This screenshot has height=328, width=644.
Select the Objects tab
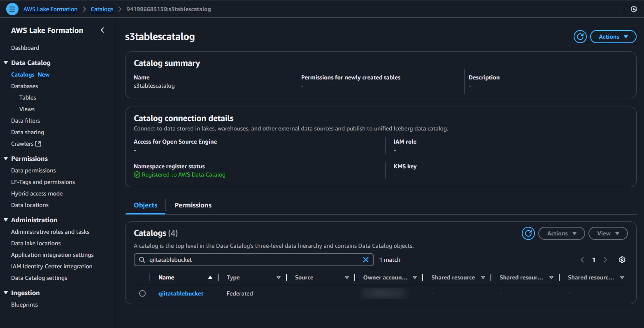pos(146,205)
